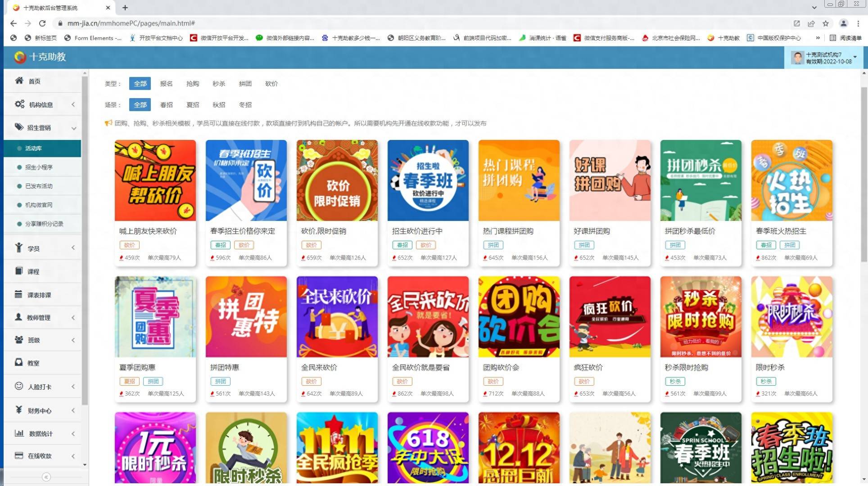Open 已发布活动 in the sidebar

39,186
